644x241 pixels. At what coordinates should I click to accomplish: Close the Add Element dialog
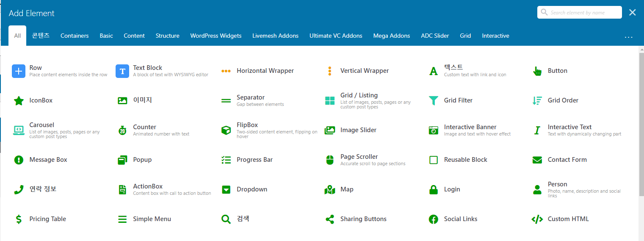tap(633, 12)
